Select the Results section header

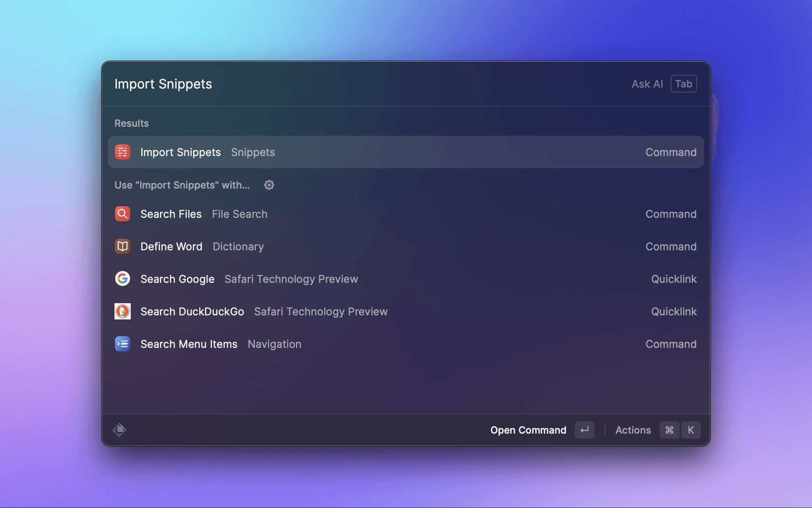(131, 123)
